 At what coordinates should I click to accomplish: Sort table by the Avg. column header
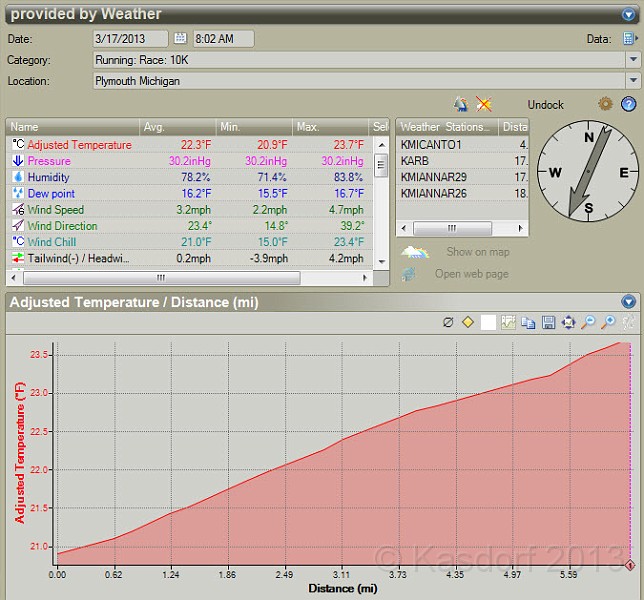179,127
